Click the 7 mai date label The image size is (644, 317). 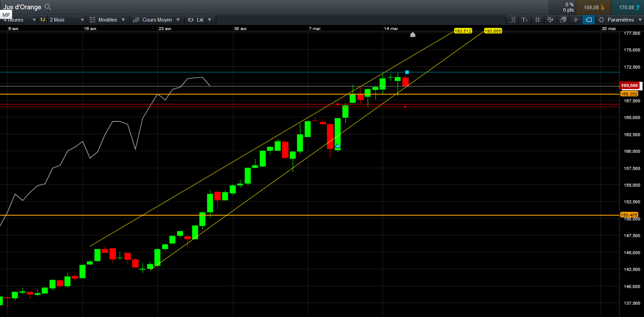pos(314,28)
